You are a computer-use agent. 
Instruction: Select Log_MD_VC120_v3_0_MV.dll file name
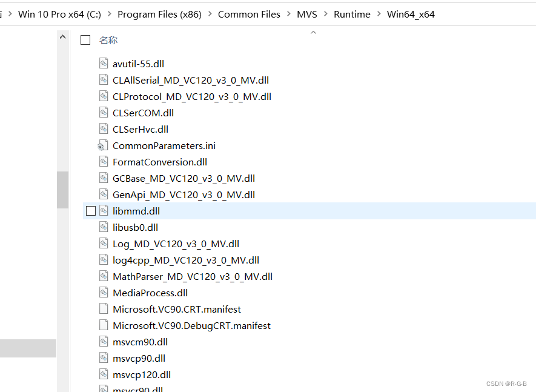pos(176,244)
